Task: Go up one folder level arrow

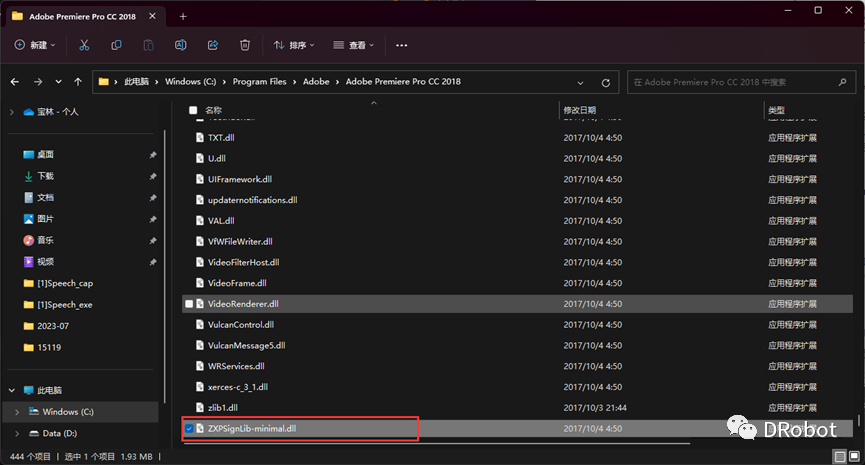Action: (x=78, y=82)
